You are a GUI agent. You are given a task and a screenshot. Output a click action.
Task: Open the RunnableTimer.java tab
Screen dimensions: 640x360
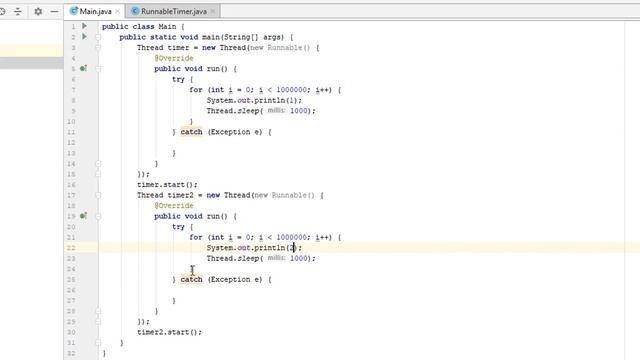pyautogui.click(x=174, y=11)
